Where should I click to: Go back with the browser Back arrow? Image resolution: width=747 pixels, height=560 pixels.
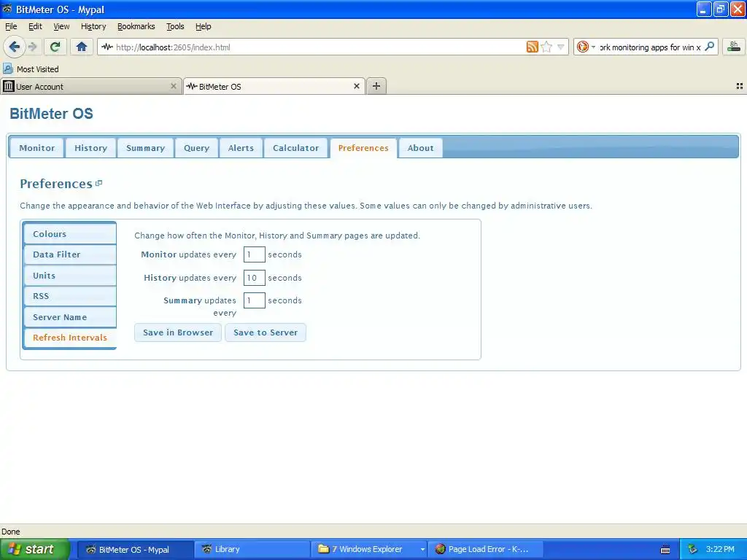coord(15,47)
